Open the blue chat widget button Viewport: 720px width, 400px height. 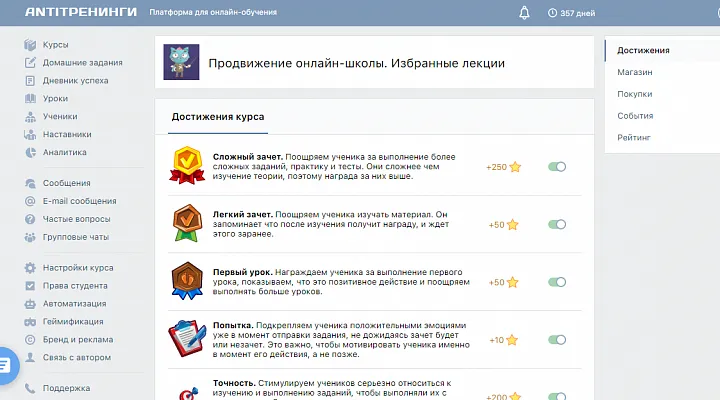tap(5, 365)
